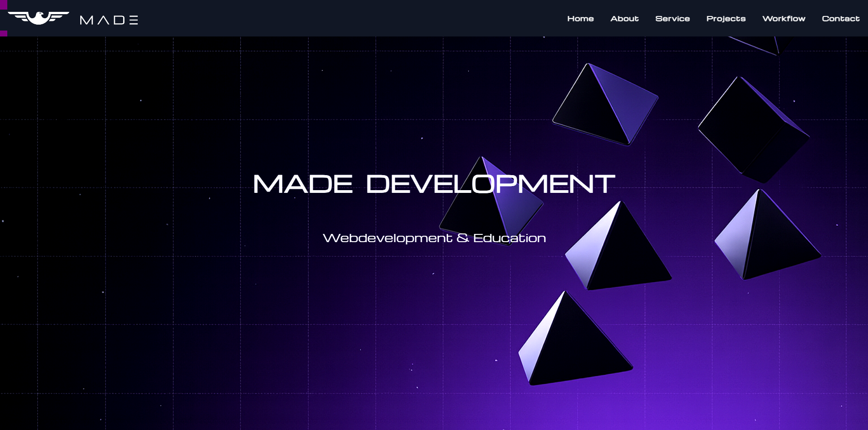Click the eagle wings logo icon

39,18
